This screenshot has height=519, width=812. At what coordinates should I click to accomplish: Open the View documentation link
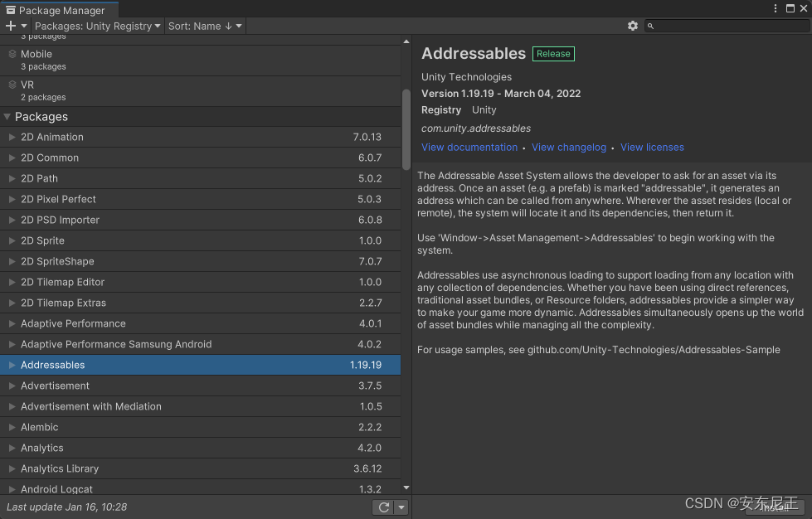coord(469,148)
